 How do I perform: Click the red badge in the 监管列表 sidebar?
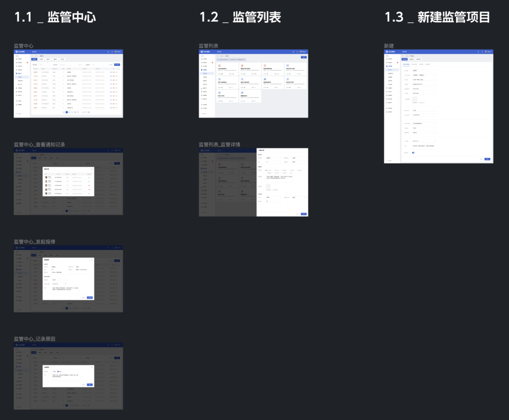pyautogui.click(x=212, y=62)
